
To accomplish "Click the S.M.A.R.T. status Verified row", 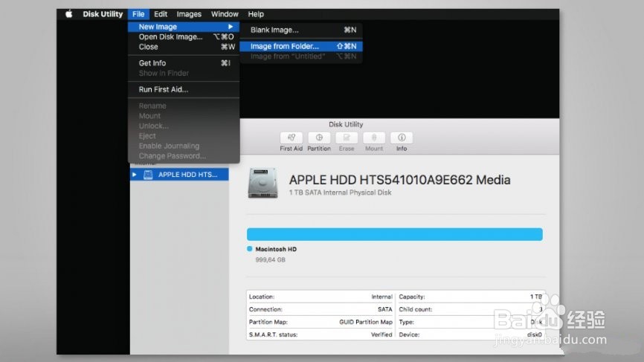I will tap(321, 334).
